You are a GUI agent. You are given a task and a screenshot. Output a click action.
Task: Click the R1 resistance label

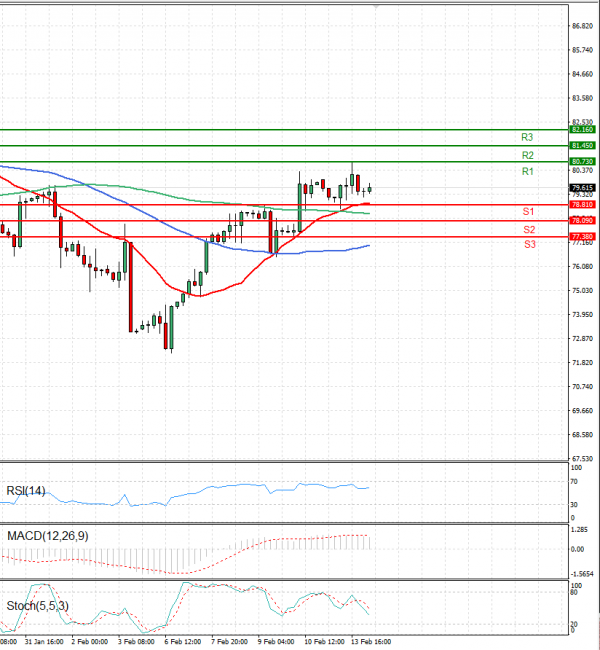[x=527, y=171]
